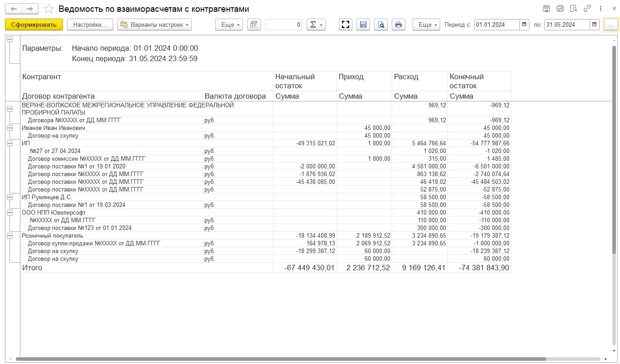Open the sigma sum dropdown
Viewport: 620px width, 364px height.
tap(316, 25)
